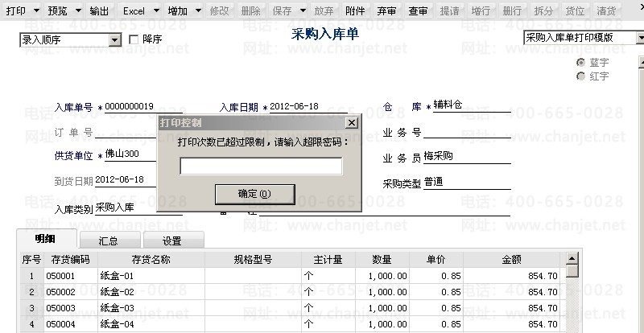Click the 修改 toolbar button
Screen dimensions: 644x333
[219, 11]
